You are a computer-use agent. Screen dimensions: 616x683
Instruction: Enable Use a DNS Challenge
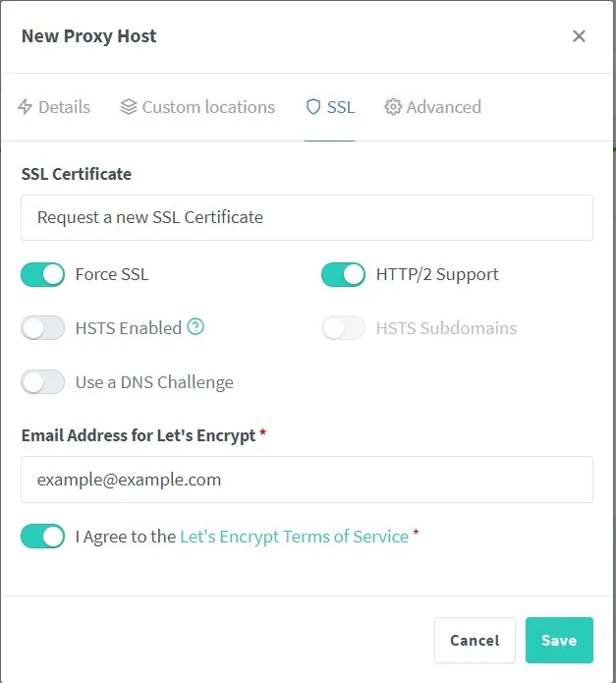pos(42,382)
